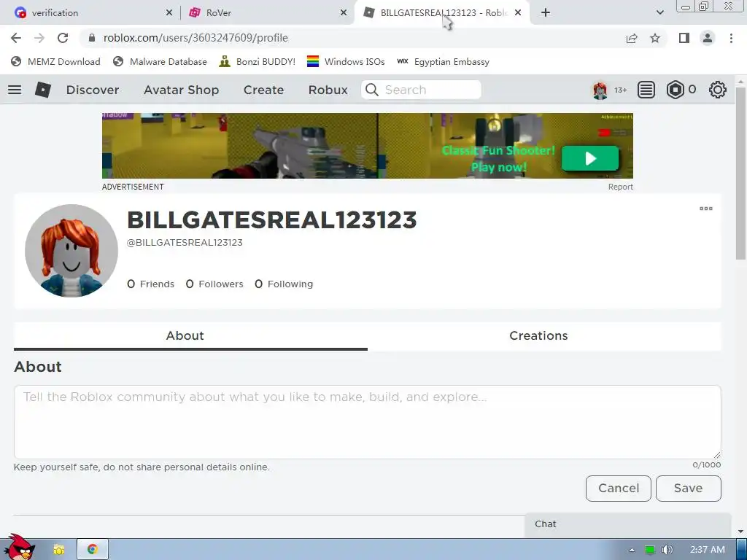
Task: Select the About profile tab
Action: point(190,335)
